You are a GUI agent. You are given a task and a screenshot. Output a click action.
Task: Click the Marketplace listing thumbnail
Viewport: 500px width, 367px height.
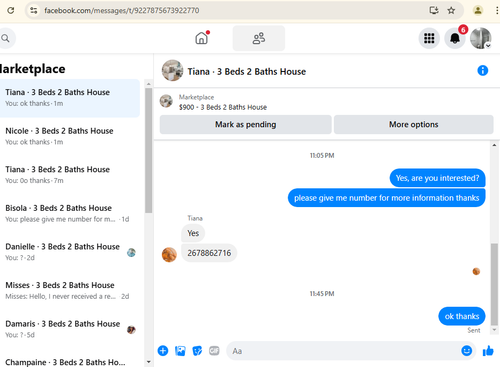coord(166,101)
